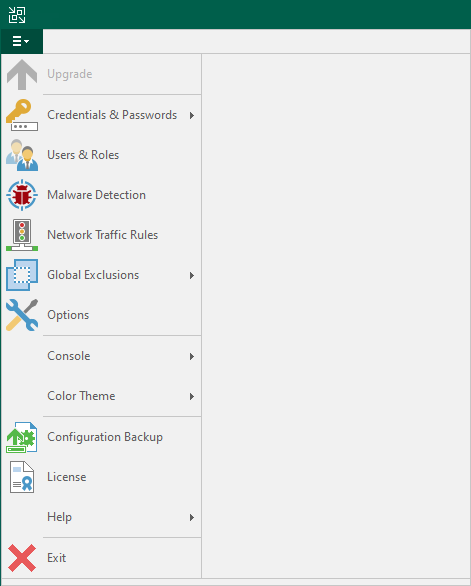Screen dimensions: 471x586
Task: Click the red X Exit icon
Action: click(x=22, y=558)
